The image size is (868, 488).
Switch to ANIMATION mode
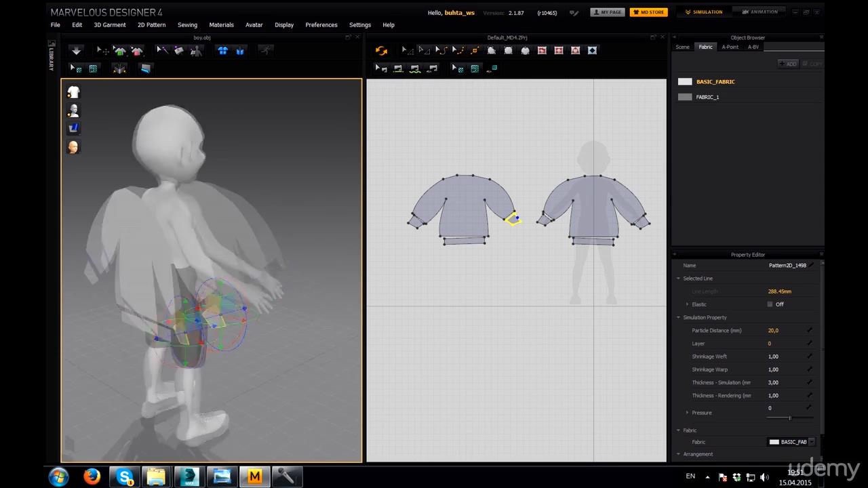click(760, 12)
